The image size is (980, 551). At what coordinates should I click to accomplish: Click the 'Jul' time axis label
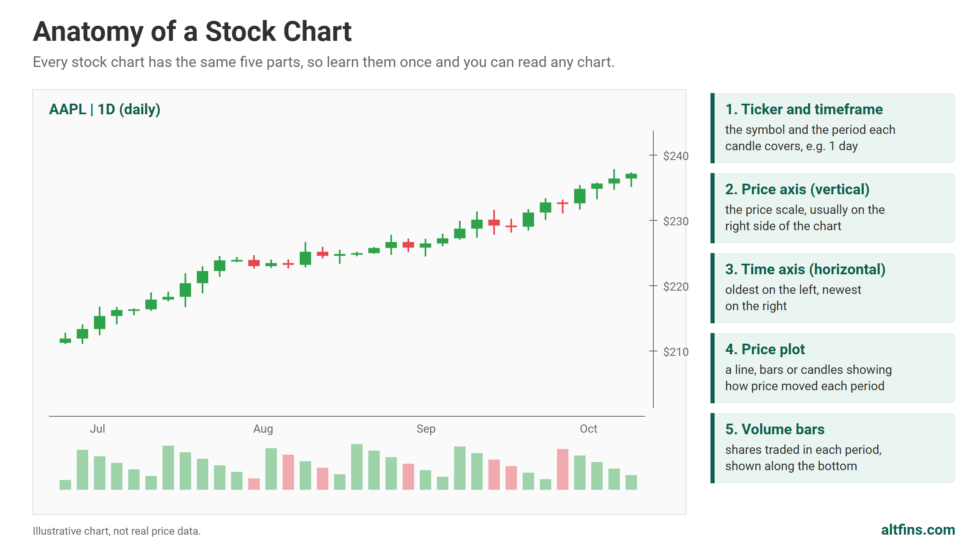97,429
